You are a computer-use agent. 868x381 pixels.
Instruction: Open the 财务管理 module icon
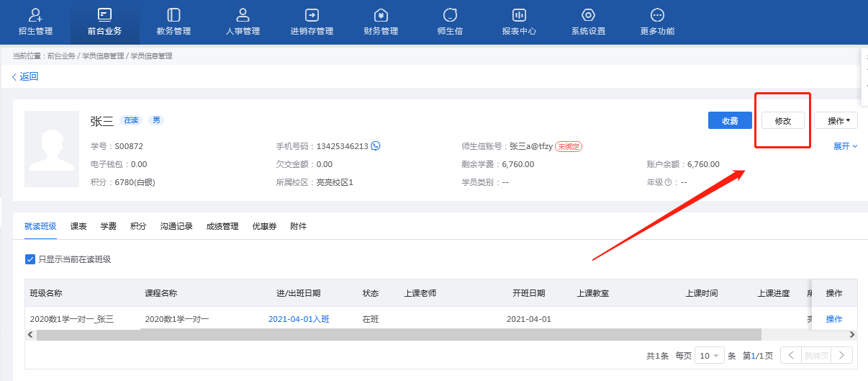pos(381,14)
